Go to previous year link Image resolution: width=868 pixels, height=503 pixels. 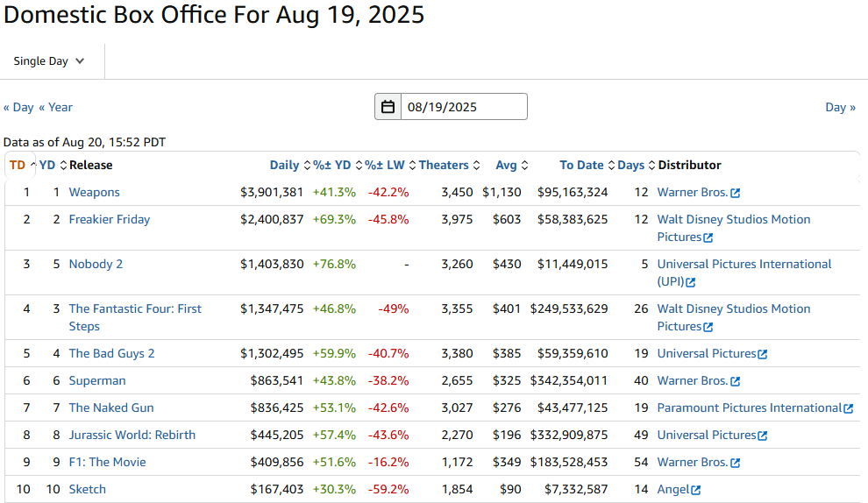pos(55,108)
